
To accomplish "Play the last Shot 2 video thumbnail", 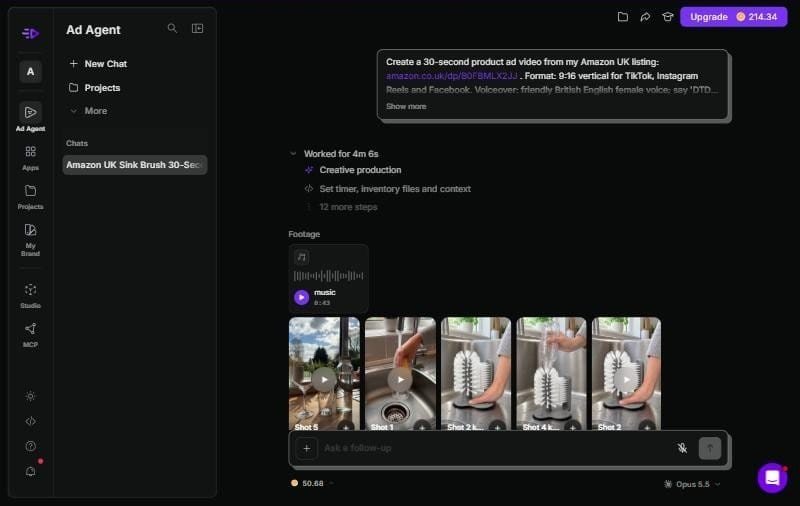I will (626, 380).
